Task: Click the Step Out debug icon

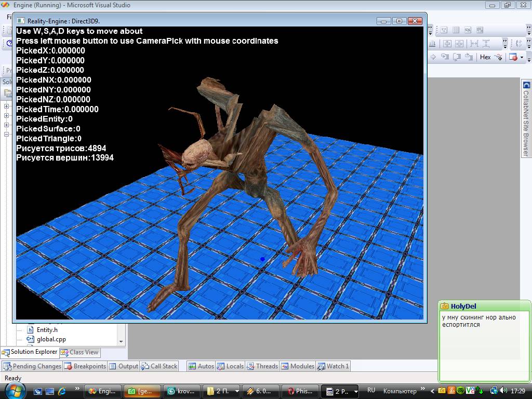Action: (x=469, y=57)
